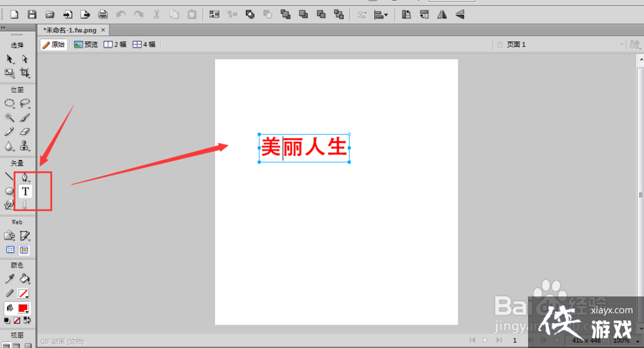Switch to 4-Up (4幅) view
Screen dimensions: 644x348
click(x=144, y=44)
